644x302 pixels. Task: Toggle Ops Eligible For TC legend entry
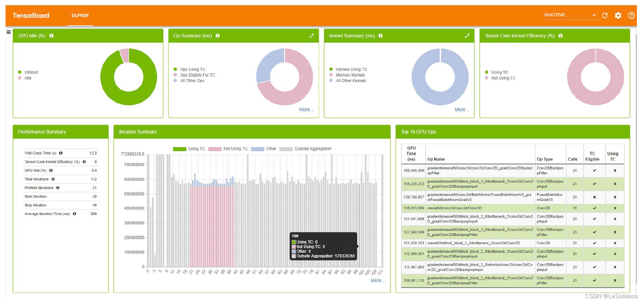pos(194,75)
